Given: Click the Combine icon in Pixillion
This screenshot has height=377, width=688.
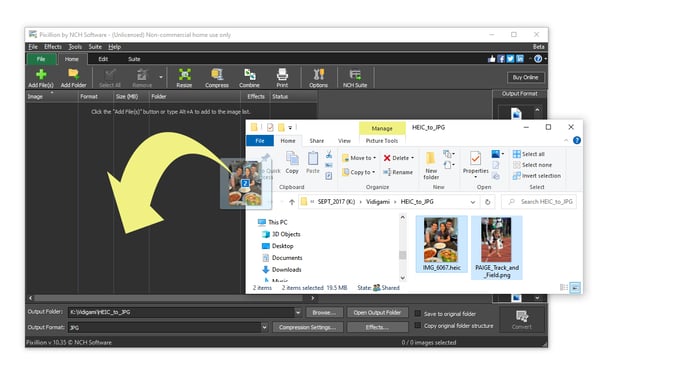Looking at the screenshot, I should pos(249,78).
